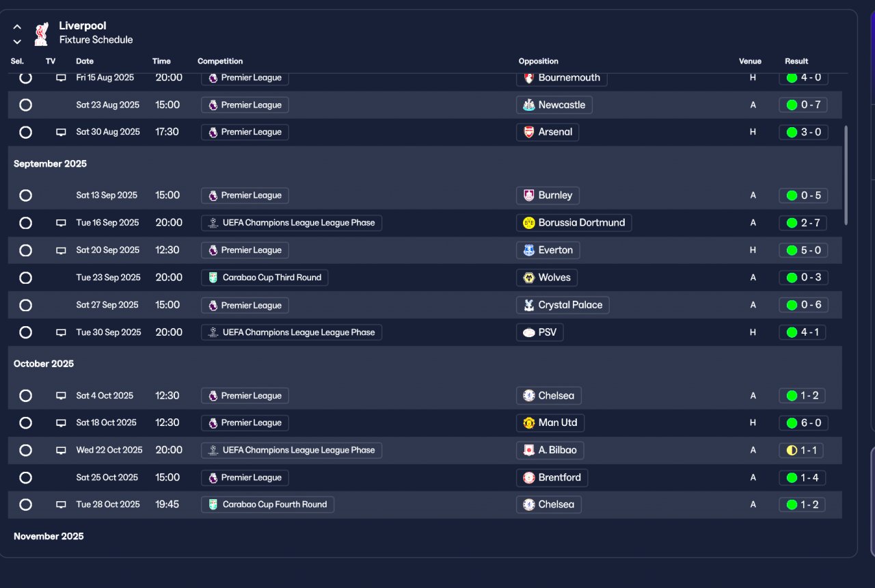Select the Arsenal fixture radio button
Image resolution: width=875 pixels, height=588 pixels.
pyautogui.click(x=25, y=132)
